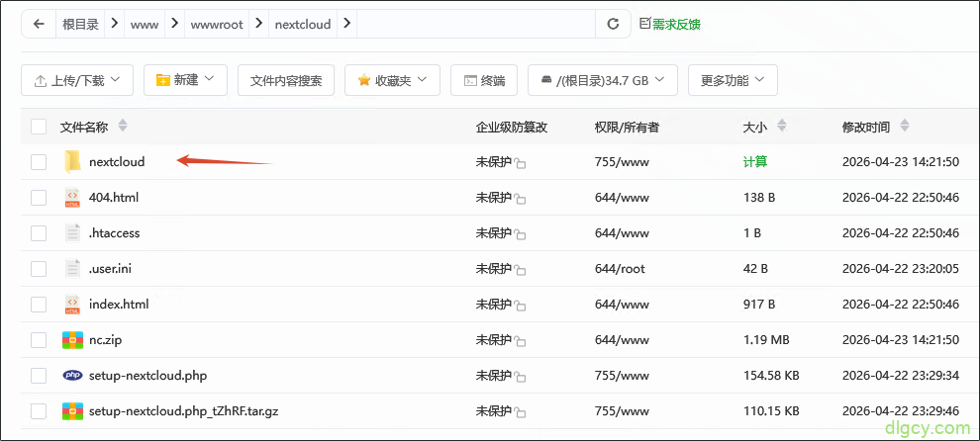Click the 644/root permission of .user.ini
The height and width of the screenshot is (441, 980).
point(620,269)
